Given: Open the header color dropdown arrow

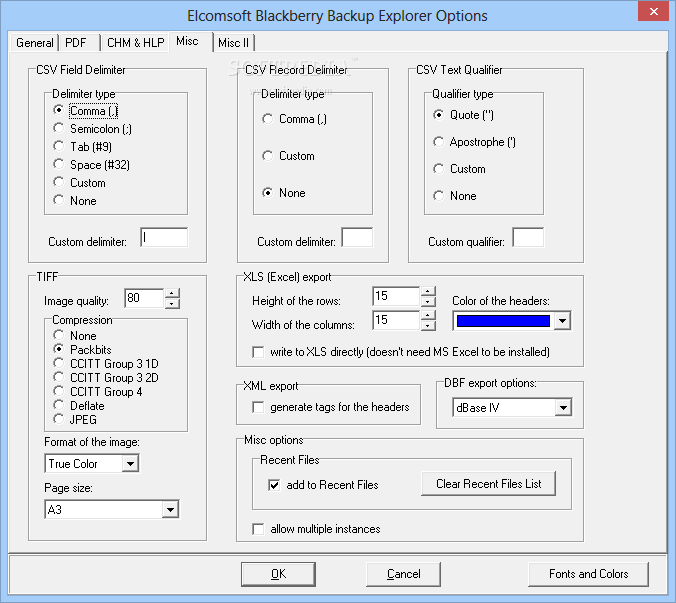Looking at the screenshot, I should point(562,321).
